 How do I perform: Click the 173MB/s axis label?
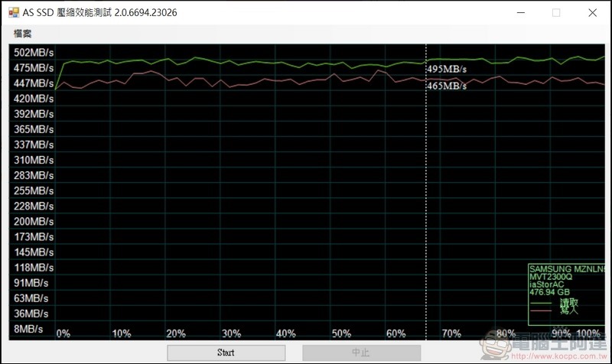click(x=34, y=237)
